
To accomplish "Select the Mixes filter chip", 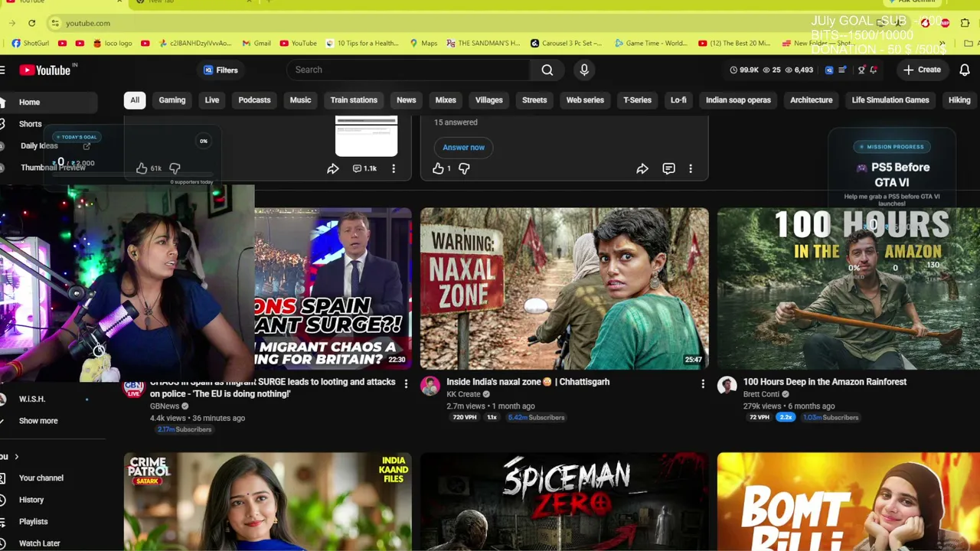I will pyautogui.click(x=446, y=100).
